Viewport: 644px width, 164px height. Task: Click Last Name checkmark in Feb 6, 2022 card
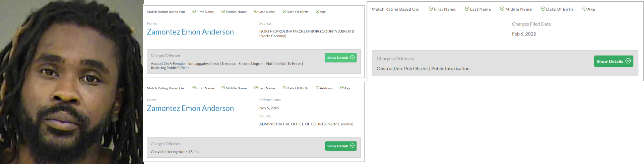(x=467, y=9)
